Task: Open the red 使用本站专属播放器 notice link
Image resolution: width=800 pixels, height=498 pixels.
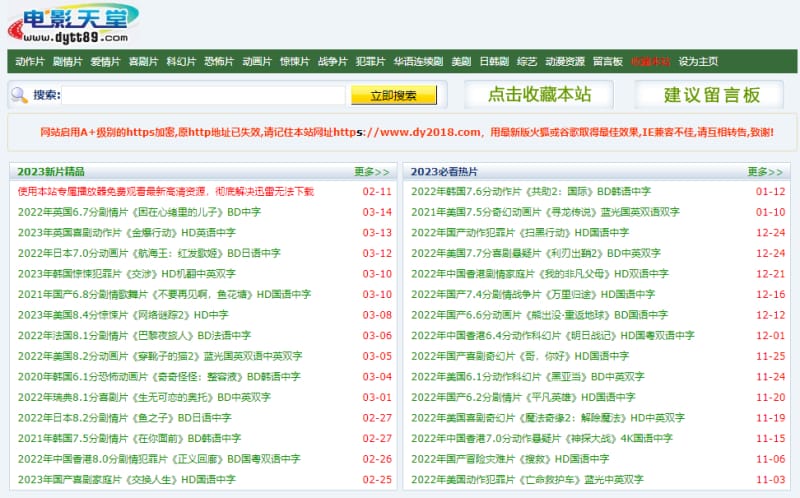Action: point(166,191)
